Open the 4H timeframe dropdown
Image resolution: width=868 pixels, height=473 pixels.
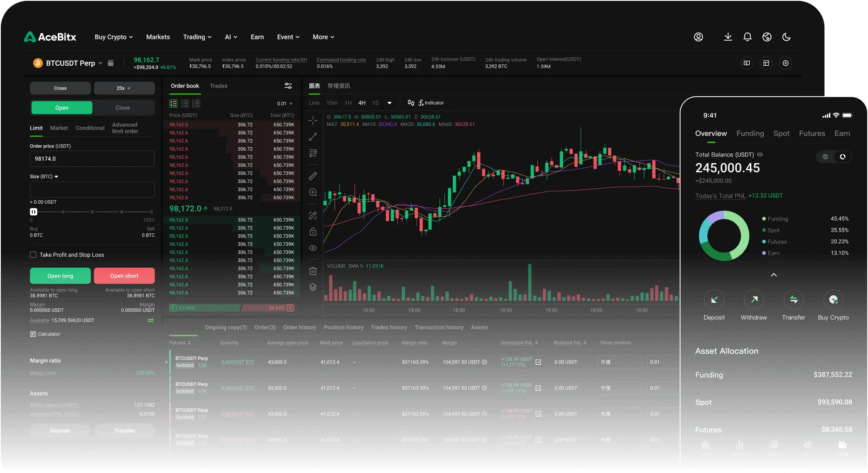click(389, 102)
